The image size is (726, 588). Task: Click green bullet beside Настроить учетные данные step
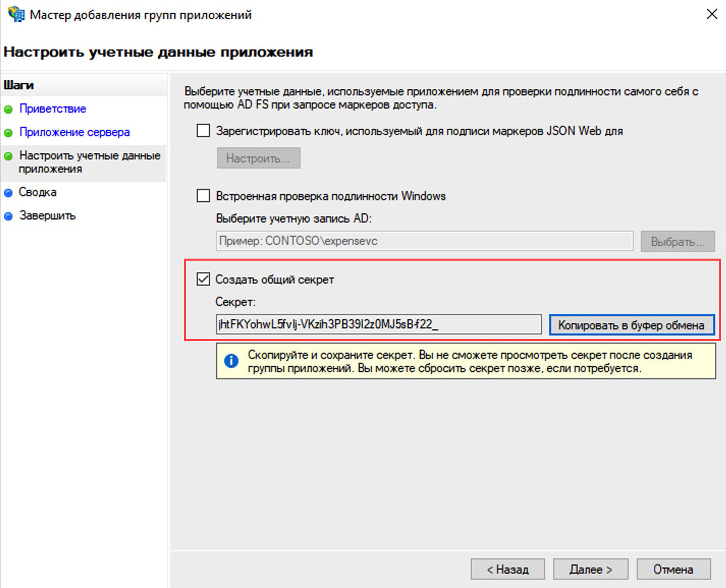pos(8,156)
